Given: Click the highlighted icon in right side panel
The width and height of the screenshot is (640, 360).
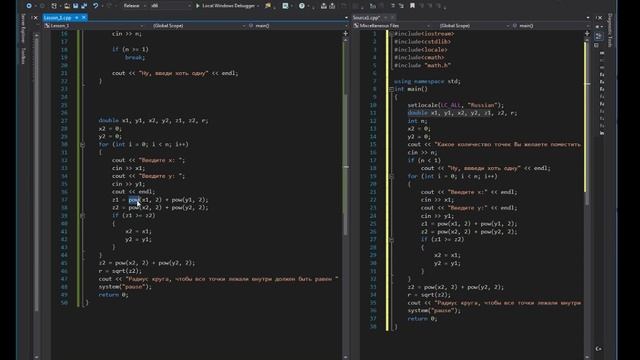Looking at the screenshot, I should tap(598, 36).
